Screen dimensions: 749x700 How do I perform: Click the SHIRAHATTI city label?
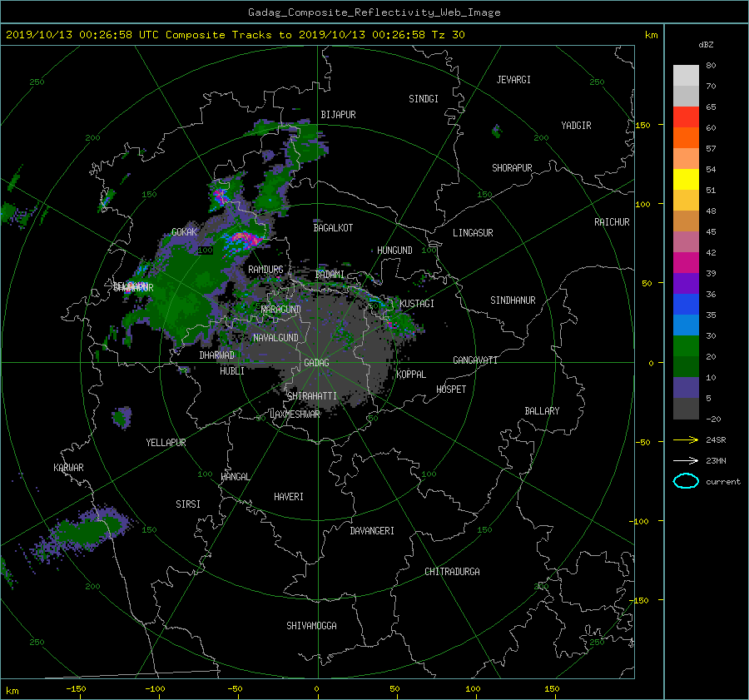312,396
